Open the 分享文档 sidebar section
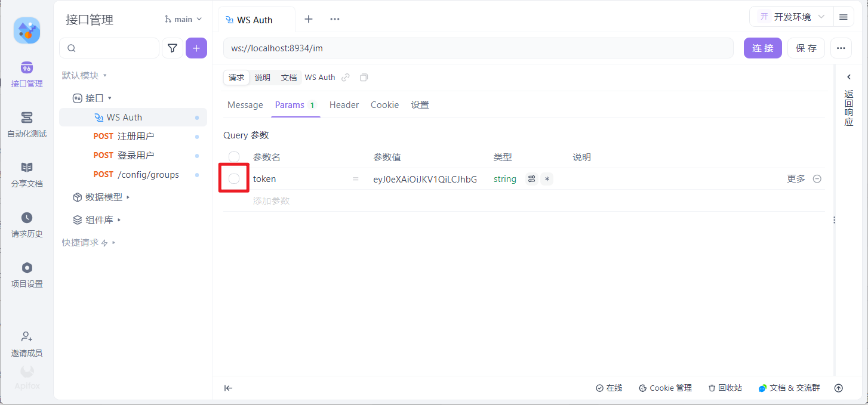Image resolution: width=868 pixels, height=405 pixels. coord(27,175)
